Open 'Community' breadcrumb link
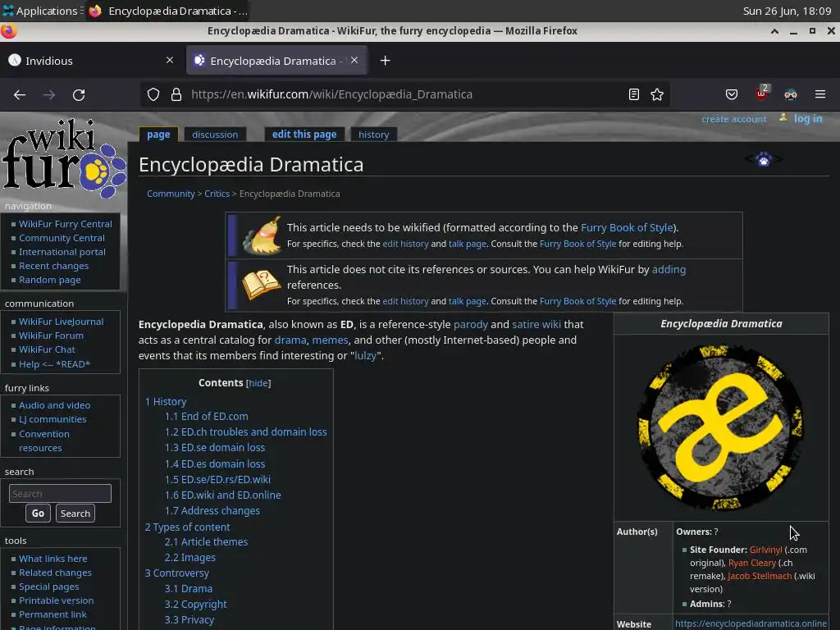This screenshot has height=630, width=840. click(x=171, y=194)
